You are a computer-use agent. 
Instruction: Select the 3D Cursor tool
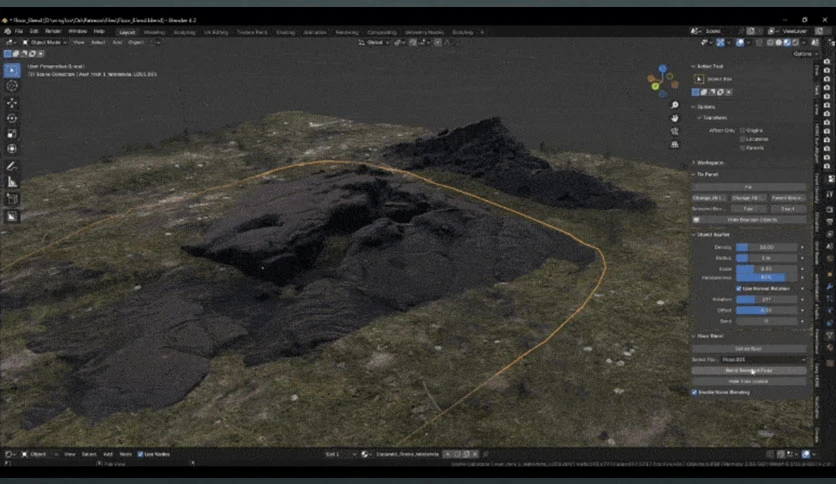tap(12, 86)
